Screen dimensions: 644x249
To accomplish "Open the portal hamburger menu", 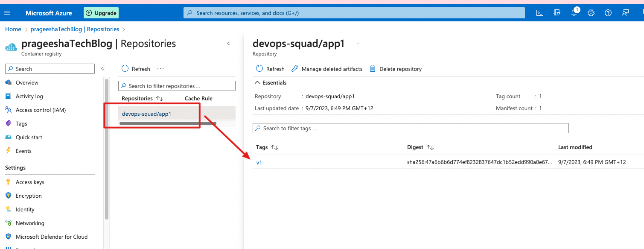I will [x=7, y=12].
